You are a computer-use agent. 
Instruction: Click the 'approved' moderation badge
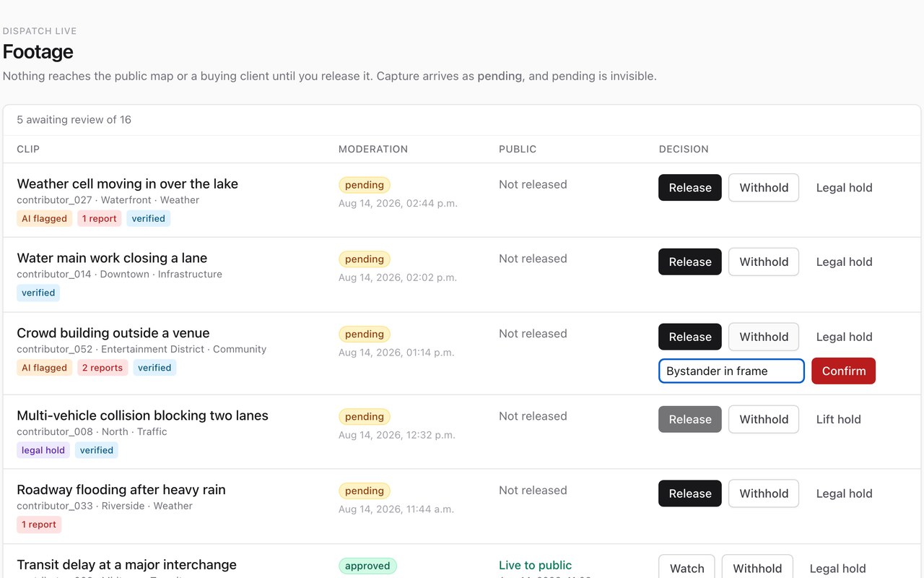(x=367, y=566)
